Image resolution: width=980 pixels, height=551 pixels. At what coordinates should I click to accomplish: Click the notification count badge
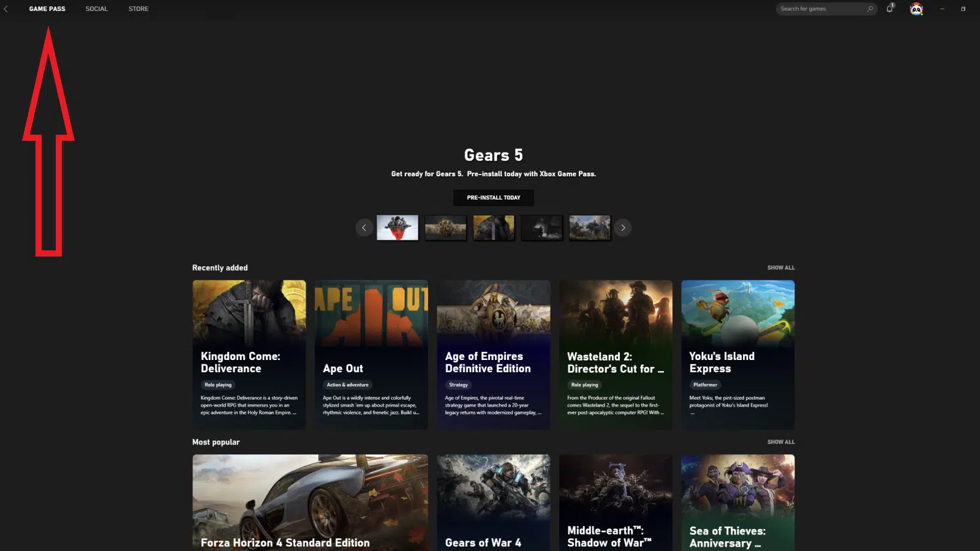[x=892, y=4]
